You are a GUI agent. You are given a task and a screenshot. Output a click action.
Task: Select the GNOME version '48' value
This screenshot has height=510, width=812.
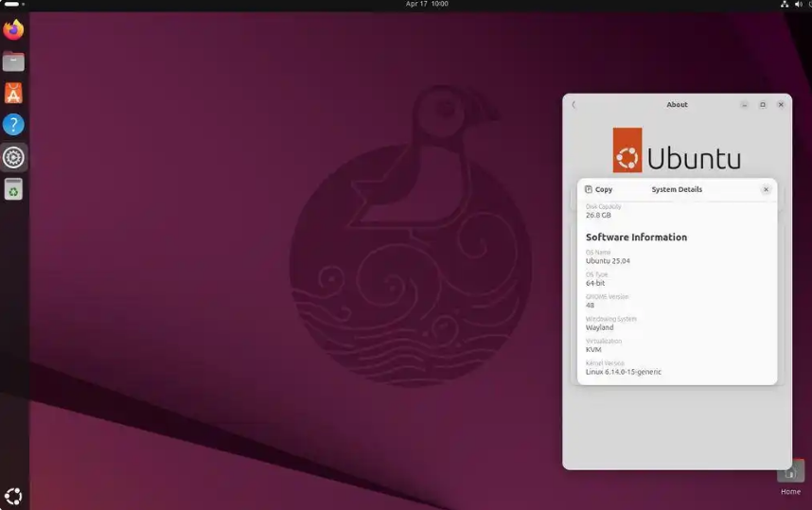click(x=590, y=306)
